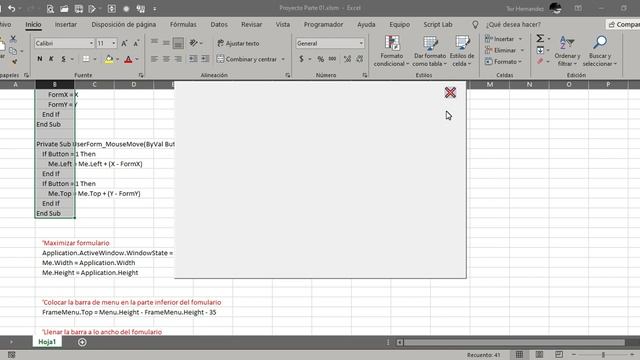Click the ¿Qué desea hacer? search box
This screenshot has height=360, width=640.
point(513,24)
